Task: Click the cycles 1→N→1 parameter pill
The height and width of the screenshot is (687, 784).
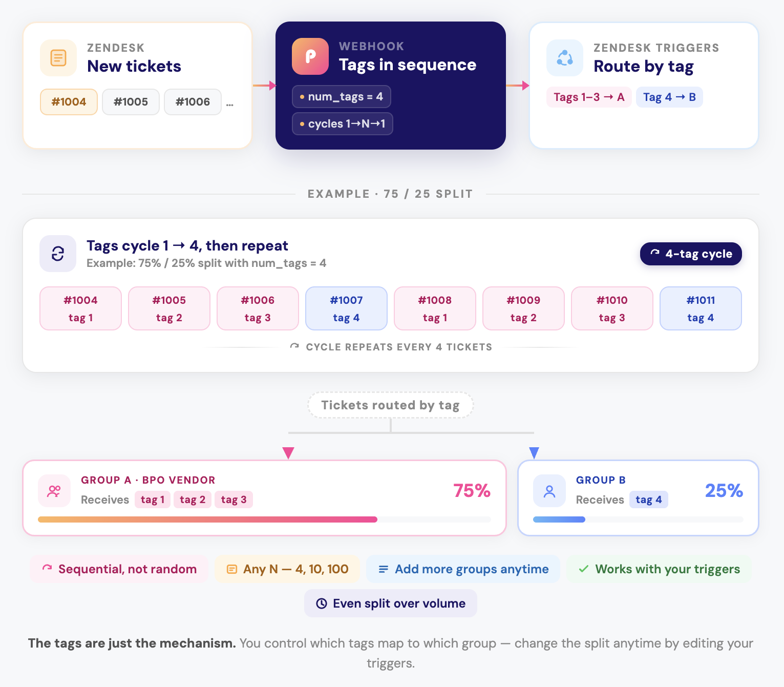Action: pos(343,123)
